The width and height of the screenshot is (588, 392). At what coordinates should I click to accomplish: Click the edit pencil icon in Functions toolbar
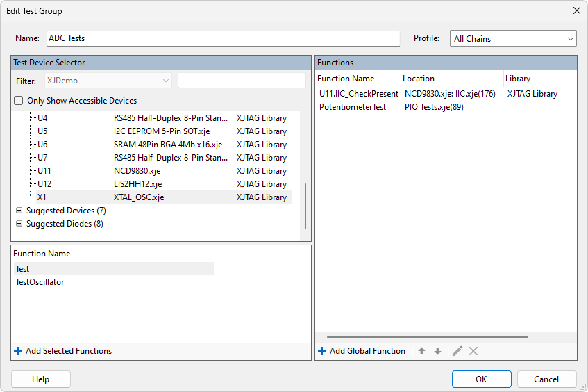pos(457,351)
